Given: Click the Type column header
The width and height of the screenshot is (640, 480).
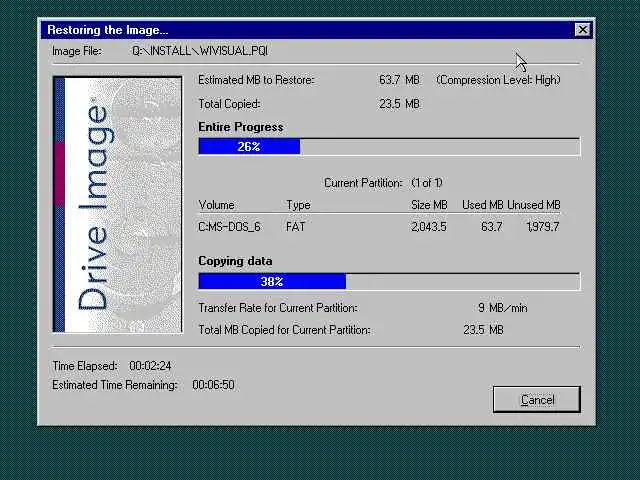Looking at the screenshot, I should [x=298, y=205].
